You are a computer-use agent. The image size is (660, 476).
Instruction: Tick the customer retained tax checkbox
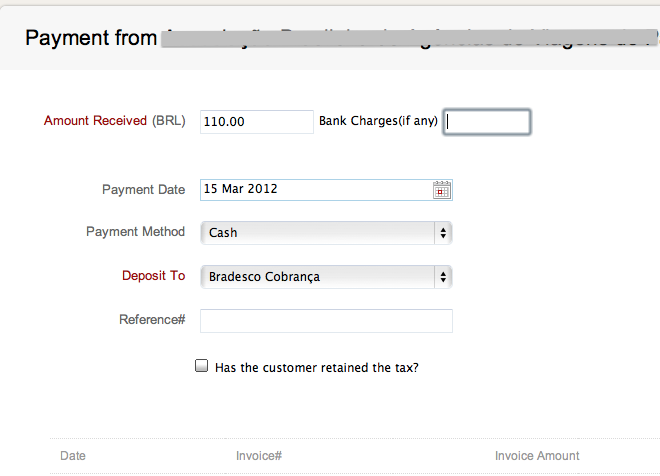coord(201,367)
